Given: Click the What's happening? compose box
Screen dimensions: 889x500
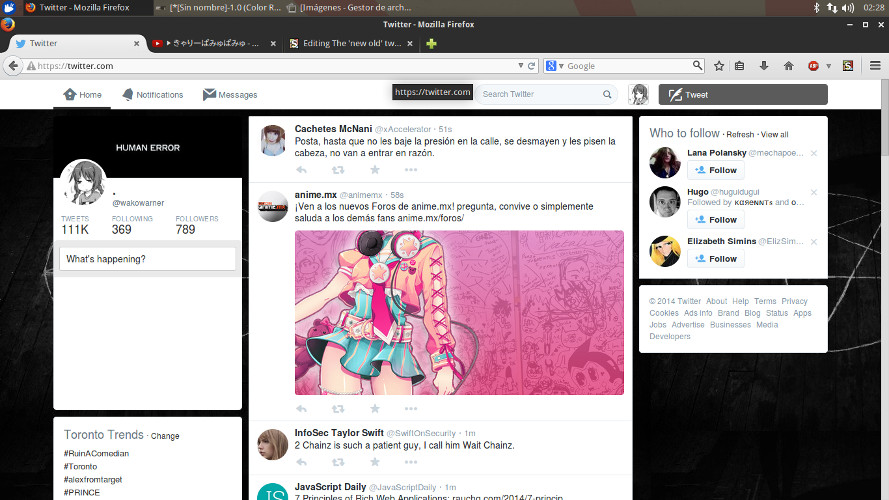Looking at the screenshot, I should [147, 259].
